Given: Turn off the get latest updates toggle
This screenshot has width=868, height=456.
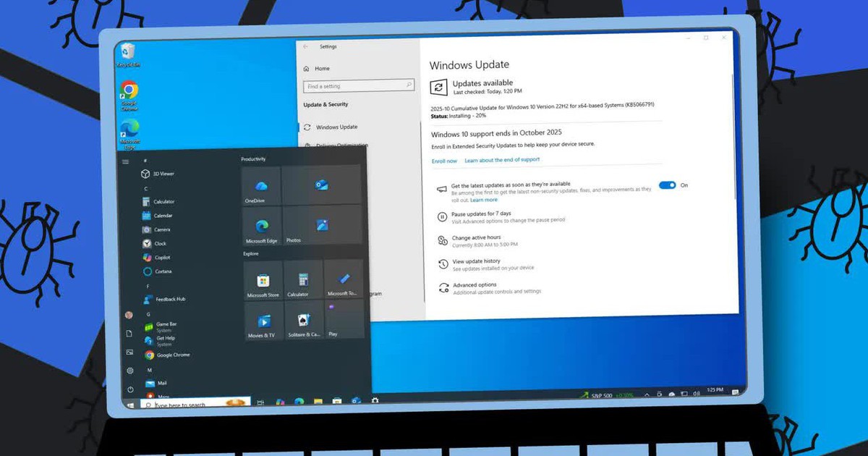Looking at the screenshot, I should click(667, 185).
